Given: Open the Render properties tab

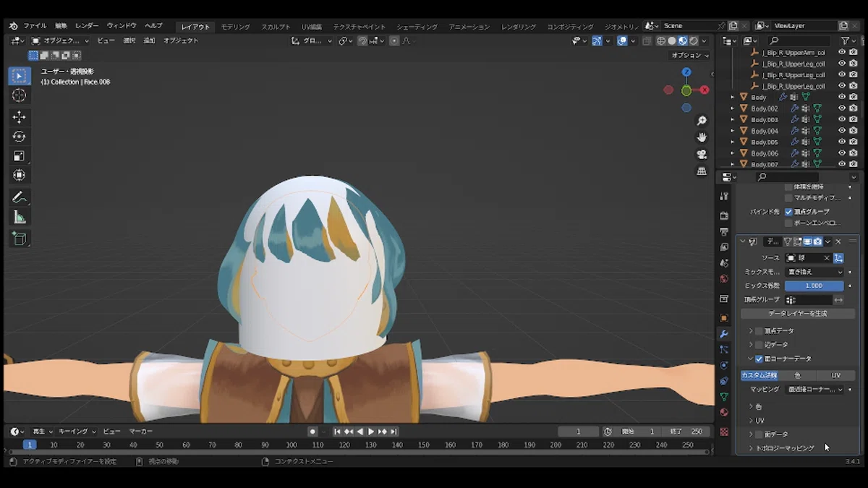Looking at the screenshot, I should [x=724, y=215].
